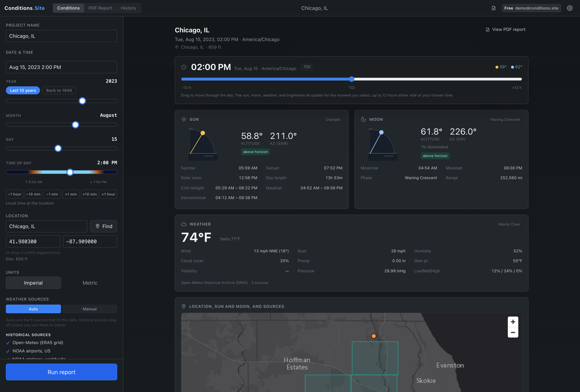
Task: Open the History tab
Action: (x=129, y=8)
